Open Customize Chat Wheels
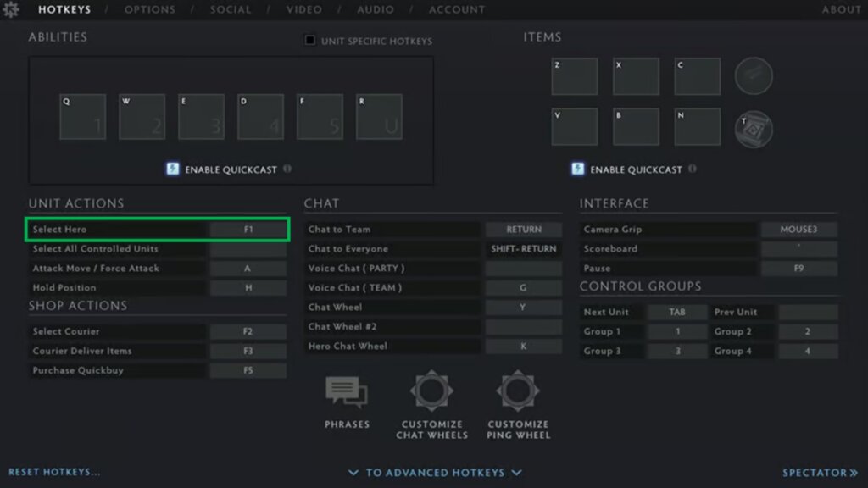This screenshot has width=868, height=488. (431, 391)
